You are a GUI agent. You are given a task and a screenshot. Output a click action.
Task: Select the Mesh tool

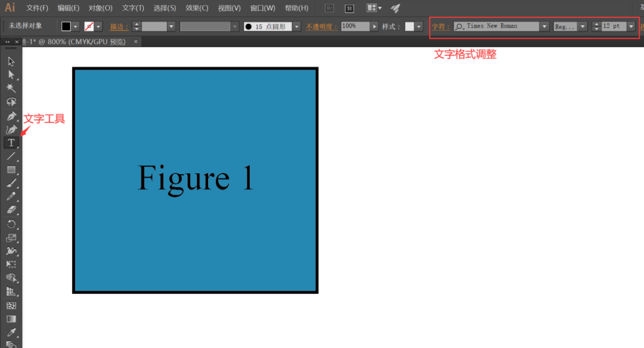click(11, 305)
